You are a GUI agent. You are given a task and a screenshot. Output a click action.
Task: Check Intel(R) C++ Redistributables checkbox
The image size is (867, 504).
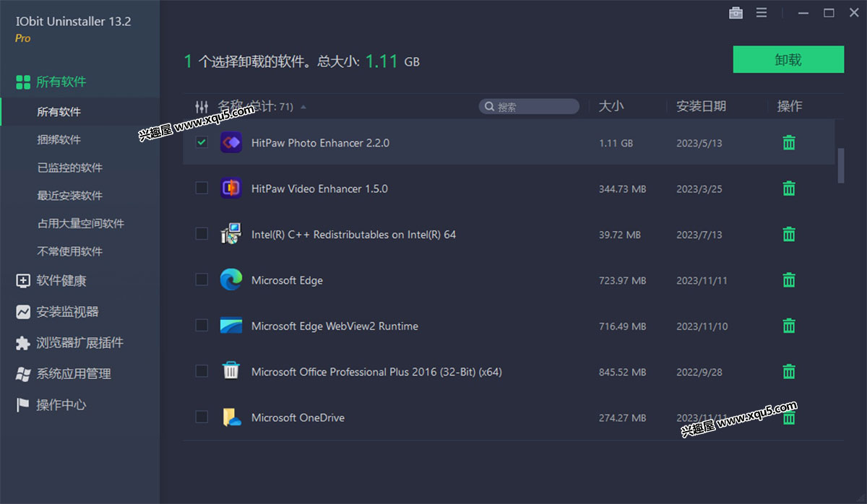click(x=202, y=234)
